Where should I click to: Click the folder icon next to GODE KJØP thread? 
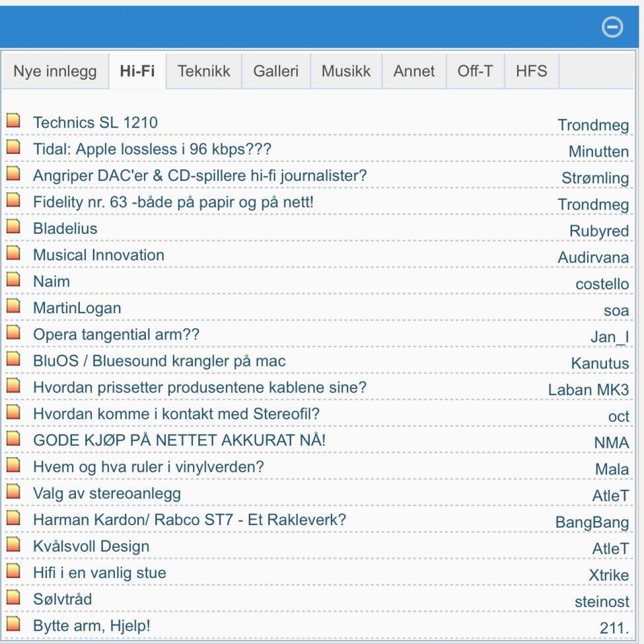click(13, 438)
